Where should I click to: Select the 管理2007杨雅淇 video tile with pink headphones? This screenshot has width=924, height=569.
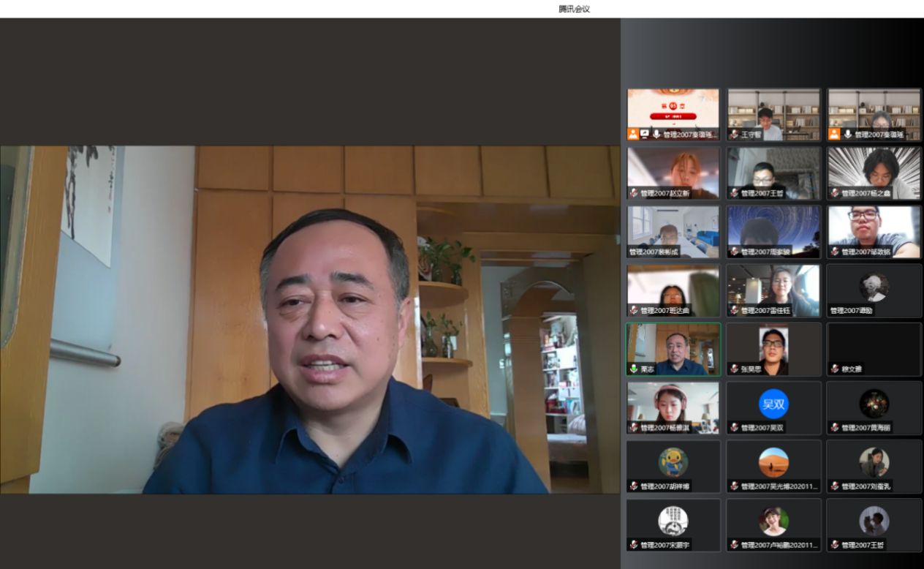pyautogui.click(x=673, y=407)
